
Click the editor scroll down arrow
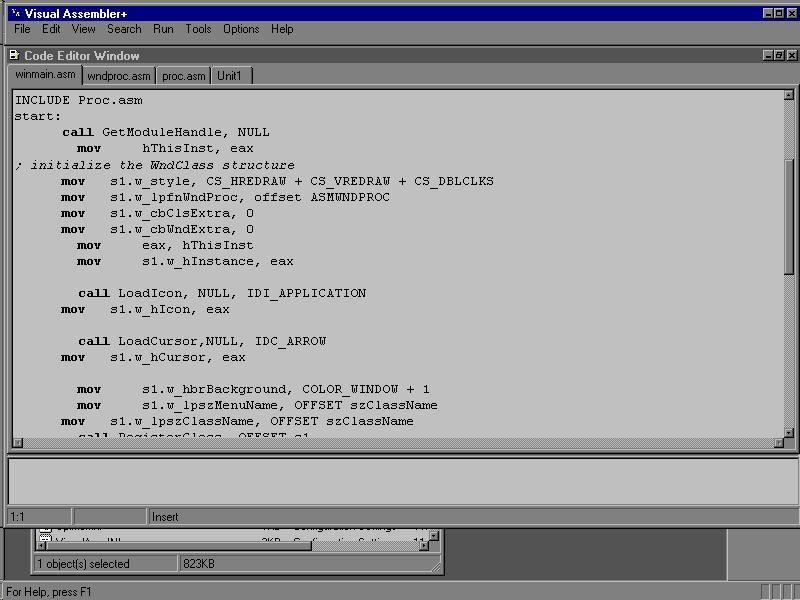point(789,441)
